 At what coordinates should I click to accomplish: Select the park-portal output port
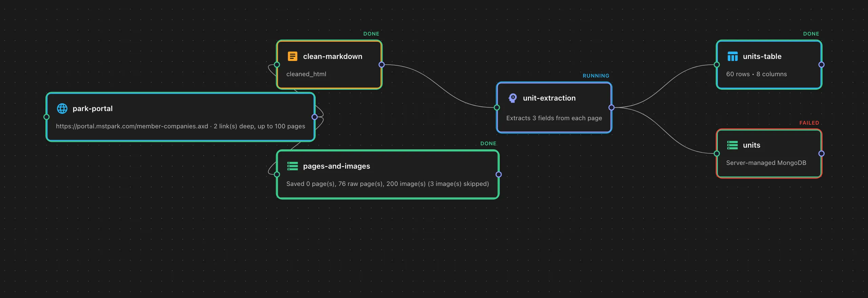coord(315,117)
